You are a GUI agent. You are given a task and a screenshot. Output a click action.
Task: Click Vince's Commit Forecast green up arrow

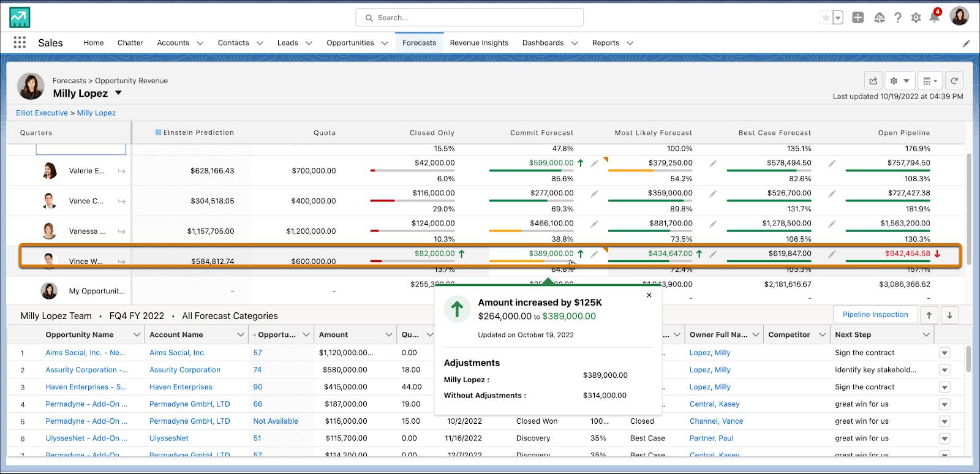tap(580, 254)
